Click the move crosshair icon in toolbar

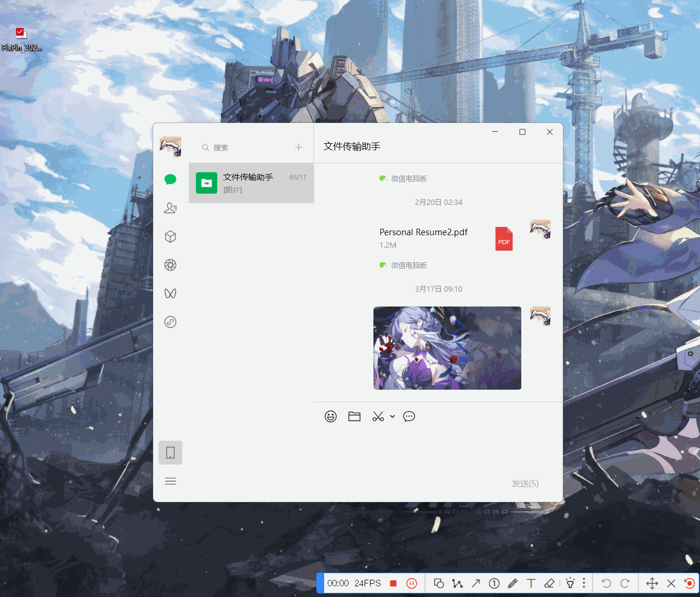pyautogui.click(x=653, y=583)
